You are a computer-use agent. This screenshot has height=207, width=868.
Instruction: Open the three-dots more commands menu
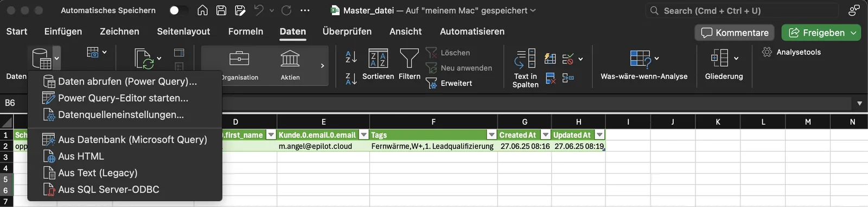(305, 10)
